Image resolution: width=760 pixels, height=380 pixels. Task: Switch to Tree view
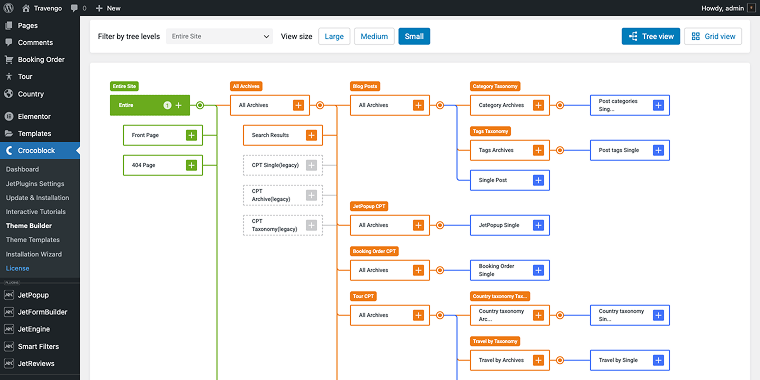tap(651, 36)
